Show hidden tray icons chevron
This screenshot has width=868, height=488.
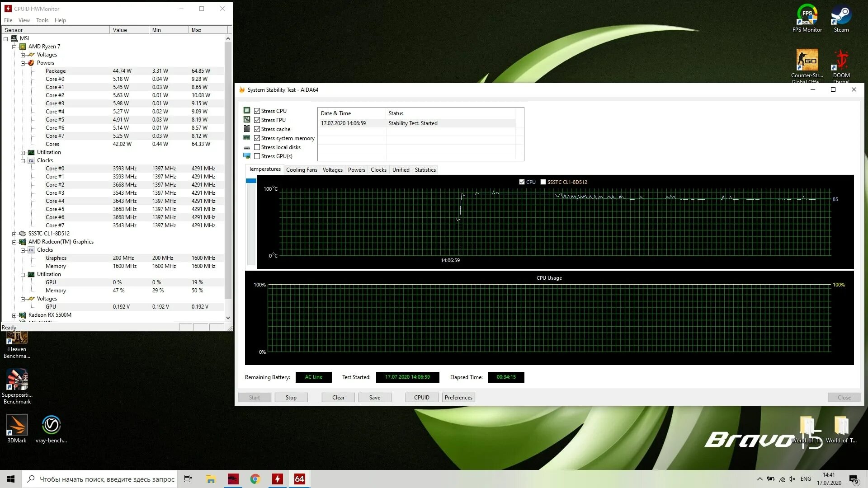pos(759,479)
